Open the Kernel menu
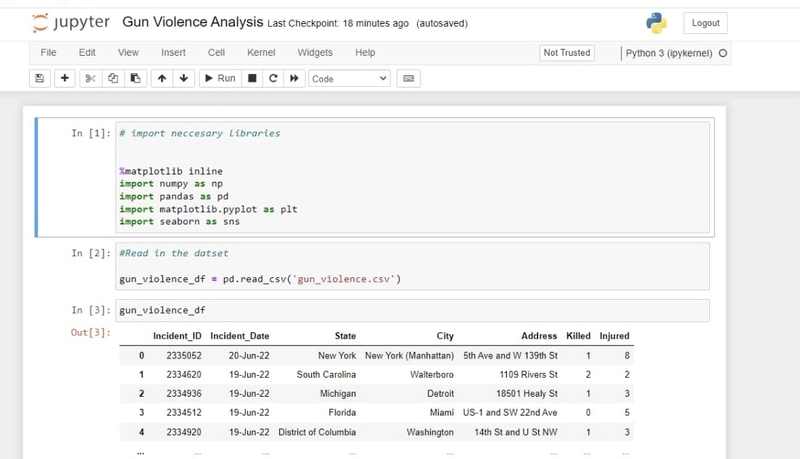This screenshot has width=800, height=459. (261, 52)
